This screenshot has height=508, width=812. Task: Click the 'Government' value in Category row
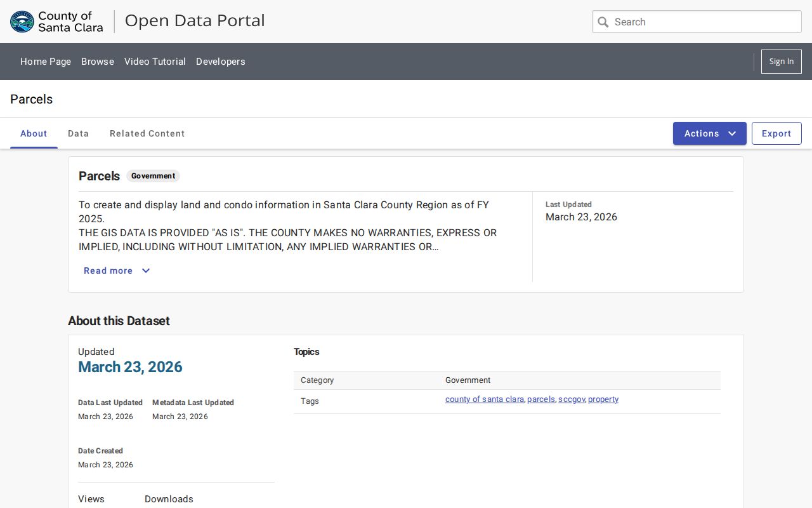pyautogui.click(x=468, y=380)
